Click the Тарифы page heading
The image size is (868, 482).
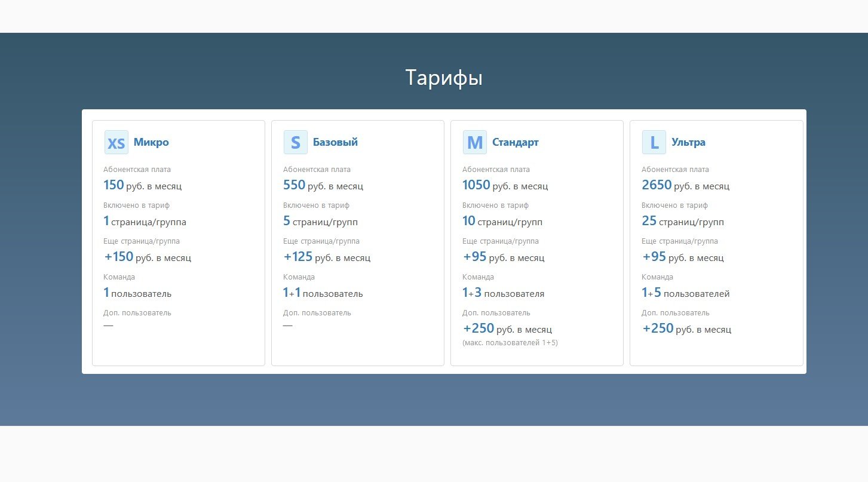pyautogui.click(x=444, y=78)
